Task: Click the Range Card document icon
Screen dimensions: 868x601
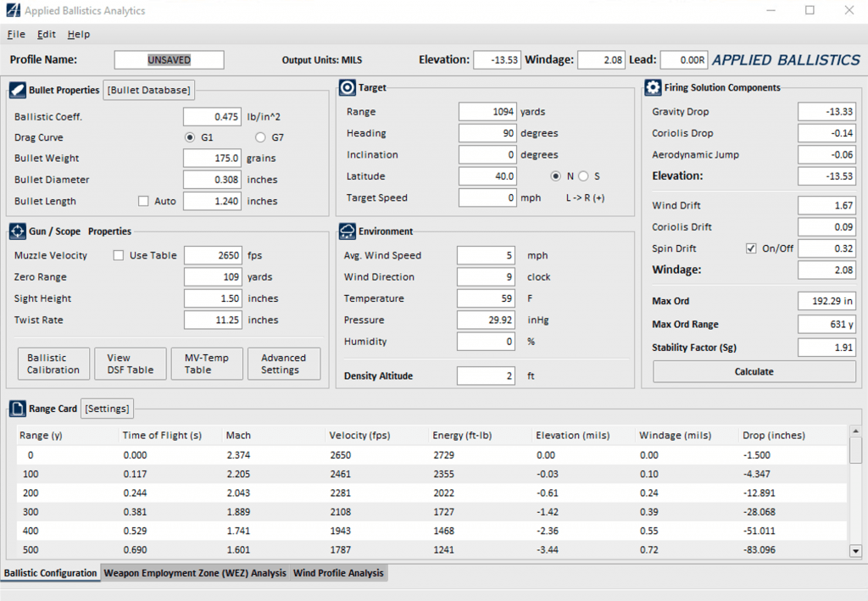Action: (x=17, y=409)
